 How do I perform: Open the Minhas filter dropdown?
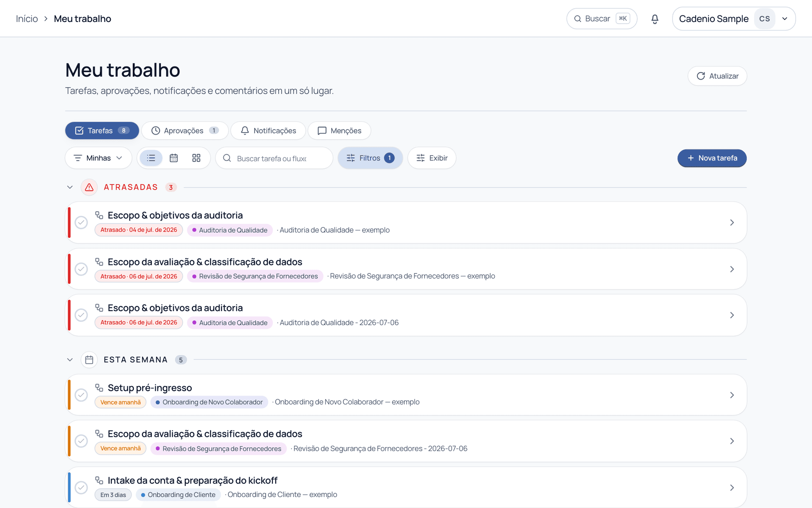(99, 158)
